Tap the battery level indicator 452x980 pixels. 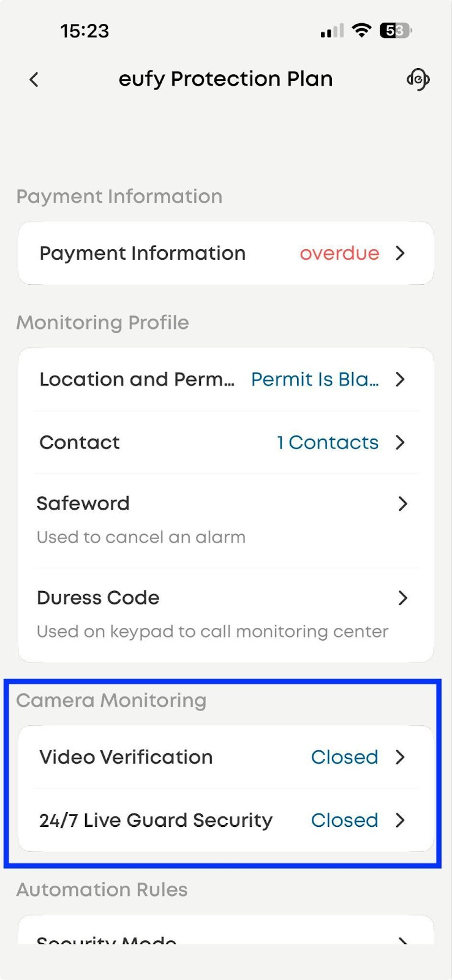click(396, 30)
